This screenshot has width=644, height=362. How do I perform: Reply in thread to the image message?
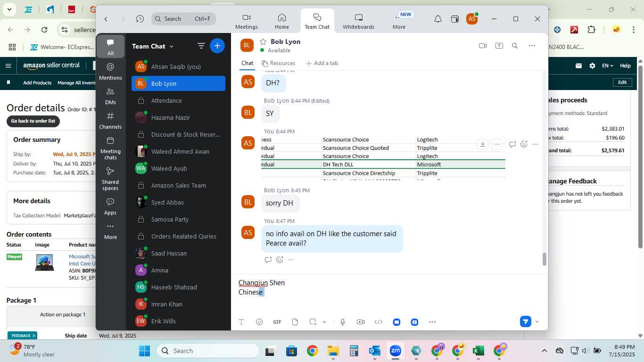512,144
